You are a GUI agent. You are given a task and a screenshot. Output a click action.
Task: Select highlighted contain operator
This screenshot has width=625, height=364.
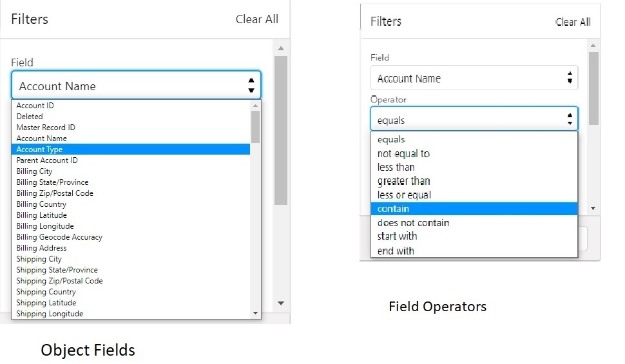tap(474, 209)
